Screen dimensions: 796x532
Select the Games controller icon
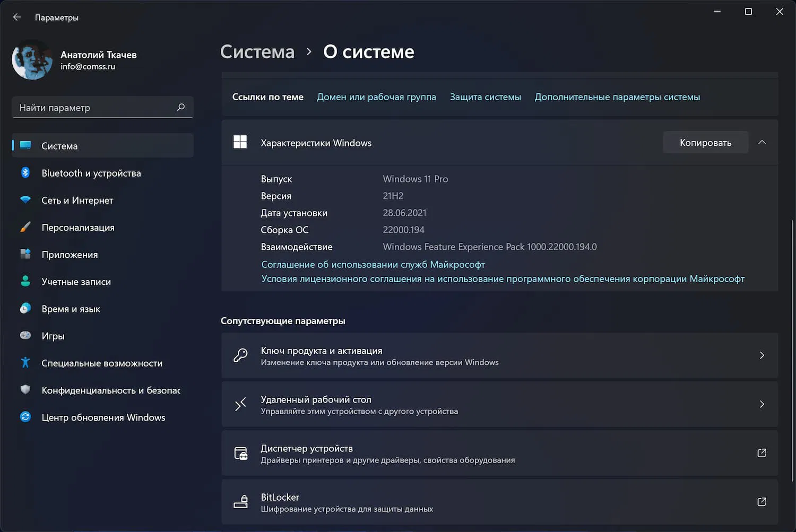point(25,336)
